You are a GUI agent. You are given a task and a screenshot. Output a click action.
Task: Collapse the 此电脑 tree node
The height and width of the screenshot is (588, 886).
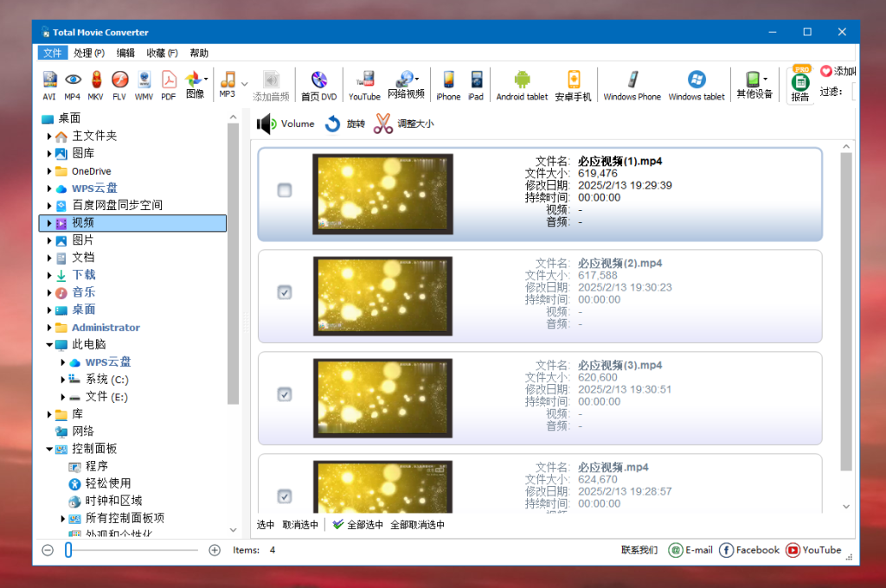(49, 344)
